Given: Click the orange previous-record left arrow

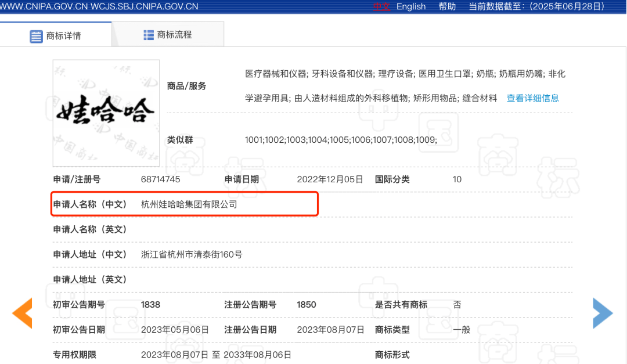Looking at the screenshot, I should 22,313.
